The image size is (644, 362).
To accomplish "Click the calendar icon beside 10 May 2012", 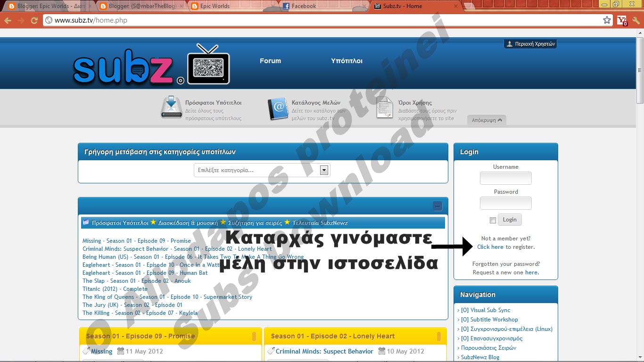I will (382, 351).
